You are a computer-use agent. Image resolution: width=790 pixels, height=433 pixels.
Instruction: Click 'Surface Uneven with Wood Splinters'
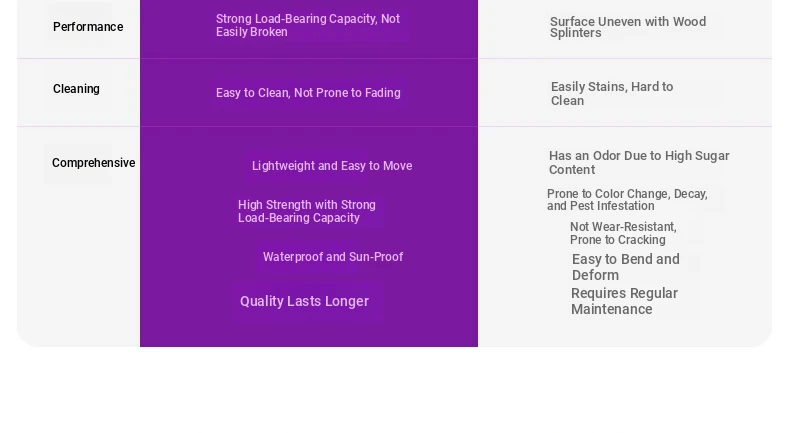point(628,27)
